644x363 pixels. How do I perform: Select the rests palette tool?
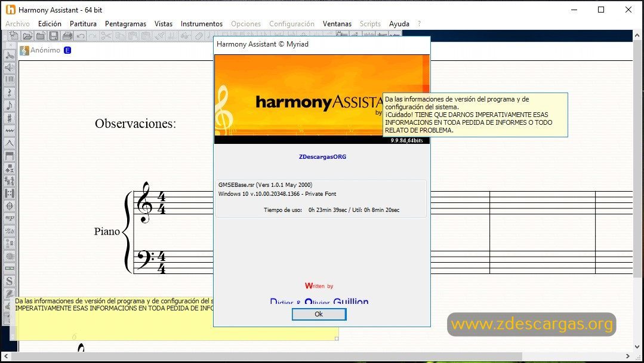10,93
